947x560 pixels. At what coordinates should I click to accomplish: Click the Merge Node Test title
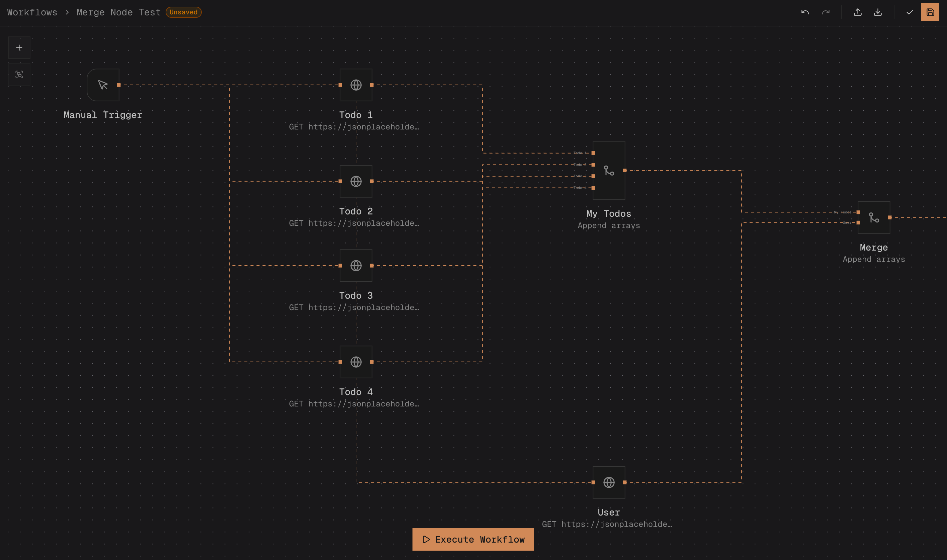118,12
